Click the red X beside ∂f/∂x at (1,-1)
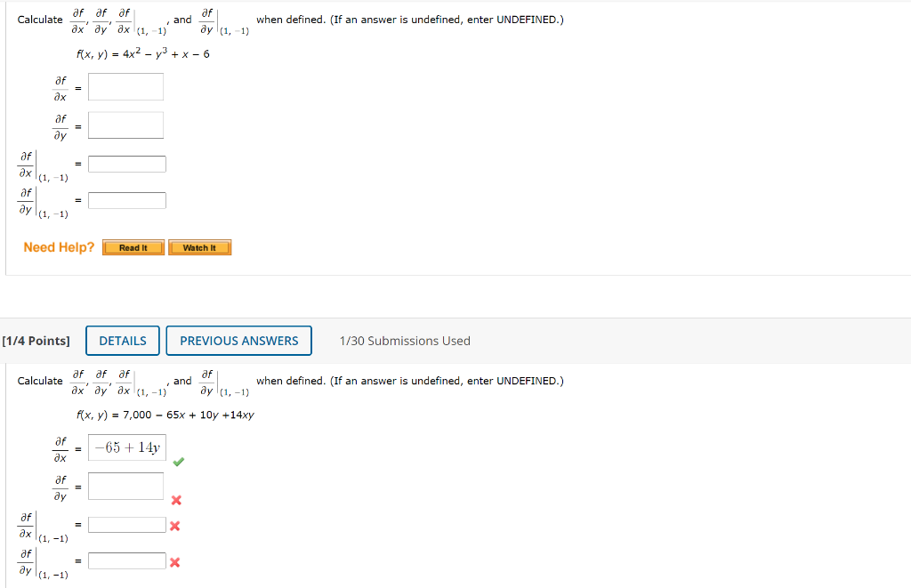 click(x=174, y=525)
